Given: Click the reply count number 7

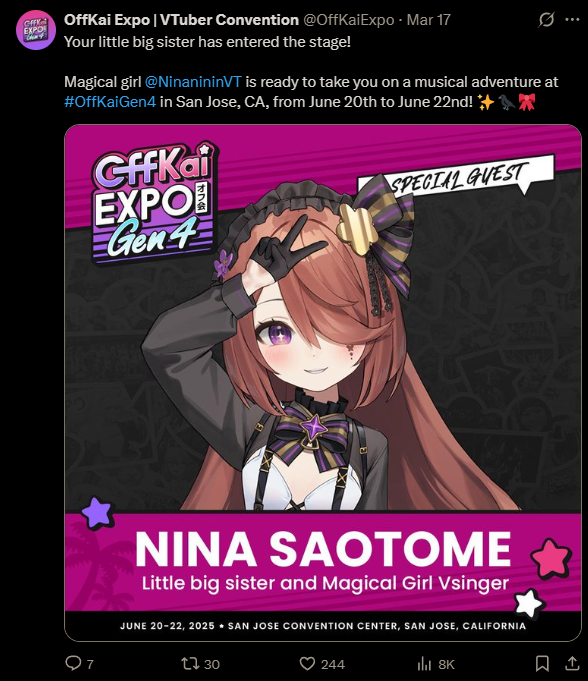Looking at the screenshot, I should pyautogui.click(x=90, y=664).
